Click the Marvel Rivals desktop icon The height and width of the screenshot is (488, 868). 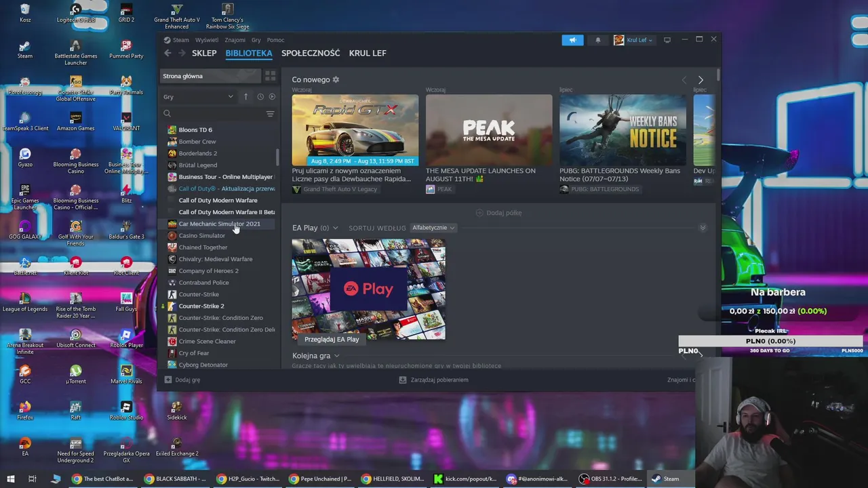126,374
